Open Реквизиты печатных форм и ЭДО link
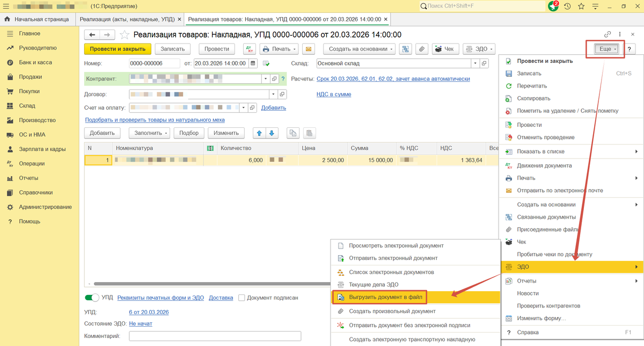This screenshot has height=346, width=644. click(x=160, y=298)
